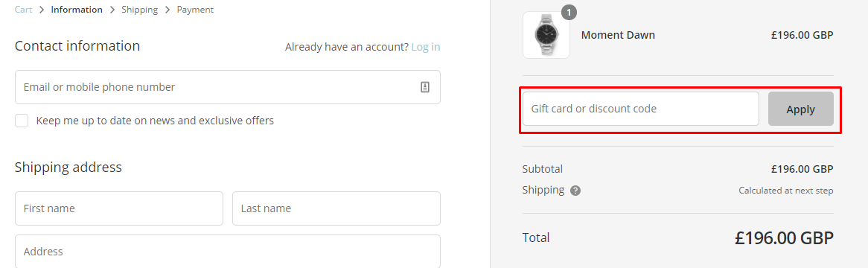Image resolution: width=868 pixels, height=268 pixels.
Task: Go back to Cart via breadcrumb link
Action: pos(23,10)
